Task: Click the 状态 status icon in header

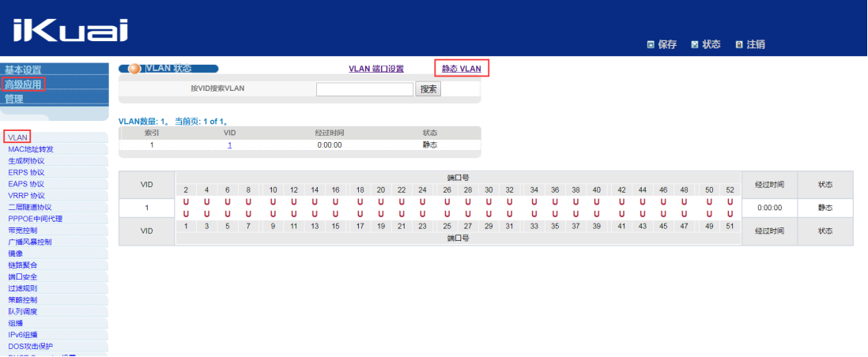Action: [695, 45]
